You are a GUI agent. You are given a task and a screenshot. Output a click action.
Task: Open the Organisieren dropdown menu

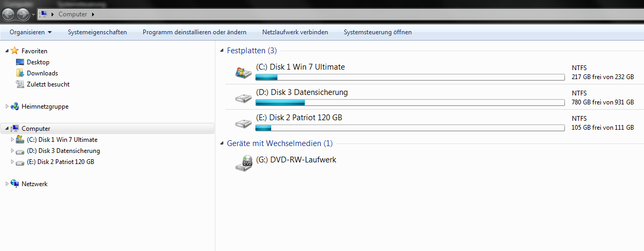[x=31, y=32]
